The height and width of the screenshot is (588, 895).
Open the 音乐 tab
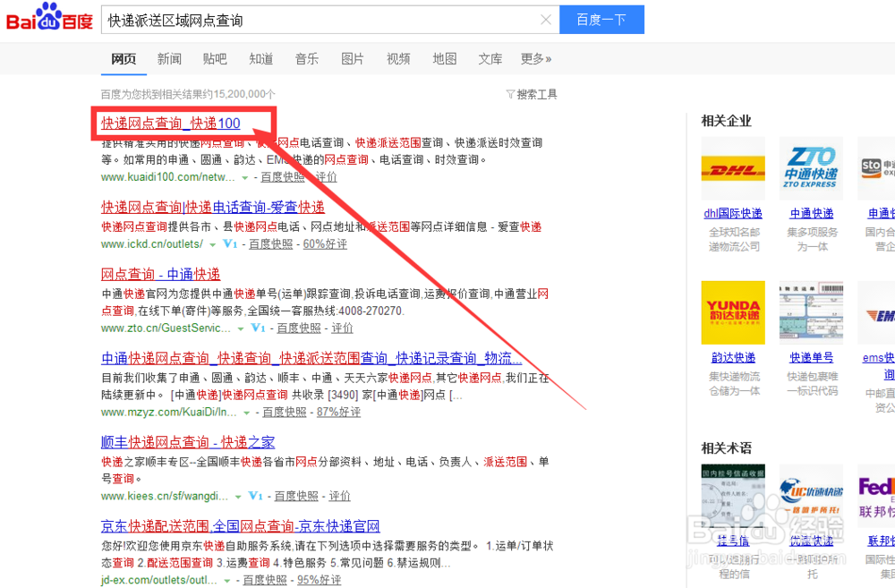[306, 59]
